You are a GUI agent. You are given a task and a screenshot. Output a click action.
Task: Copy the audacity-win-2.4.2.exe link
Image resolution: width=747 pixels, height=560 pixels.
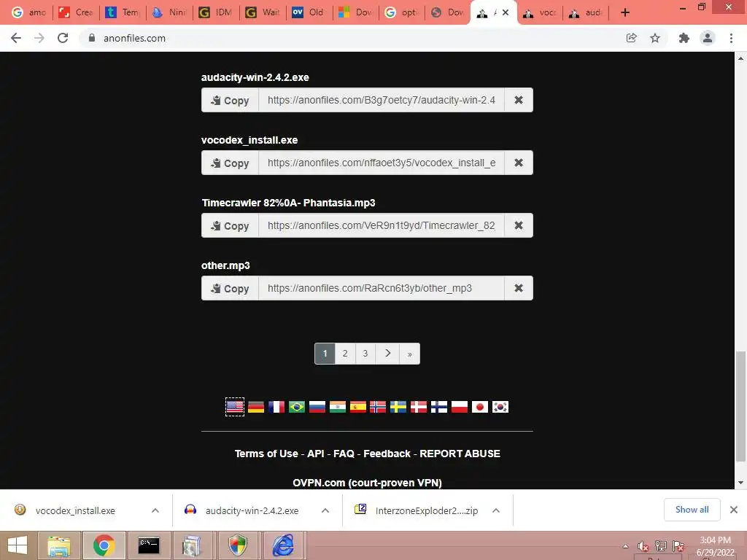(x=230, y=100)
